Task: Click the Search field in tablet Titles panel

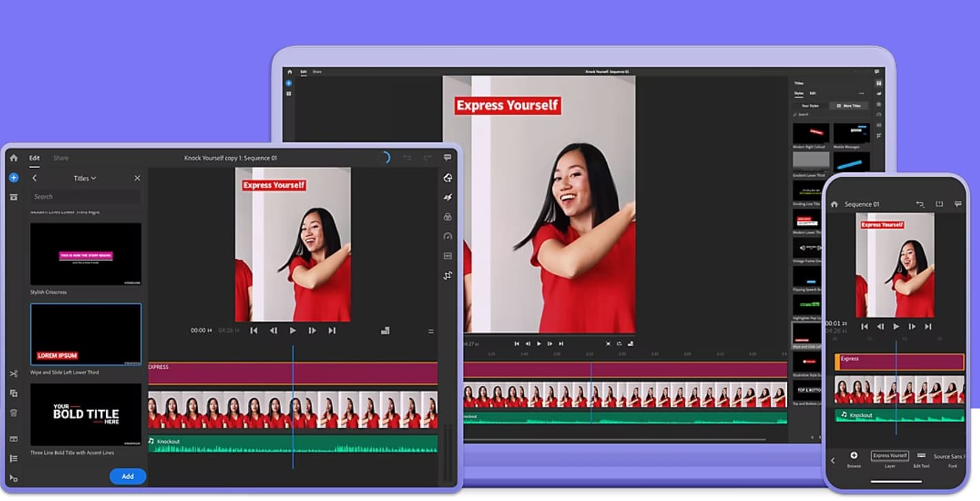Action: 85,197
